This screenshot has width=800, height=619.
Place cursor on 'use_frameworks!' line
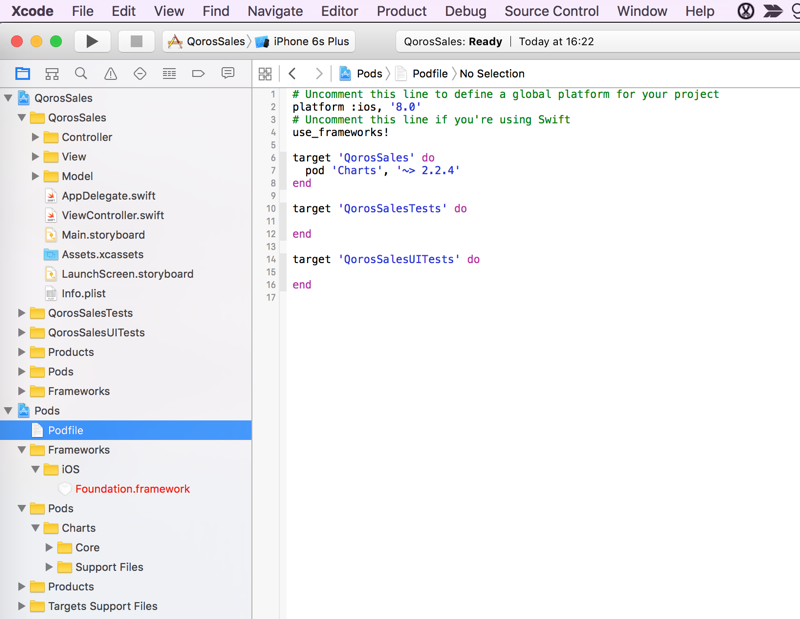[x=340, y=132]
